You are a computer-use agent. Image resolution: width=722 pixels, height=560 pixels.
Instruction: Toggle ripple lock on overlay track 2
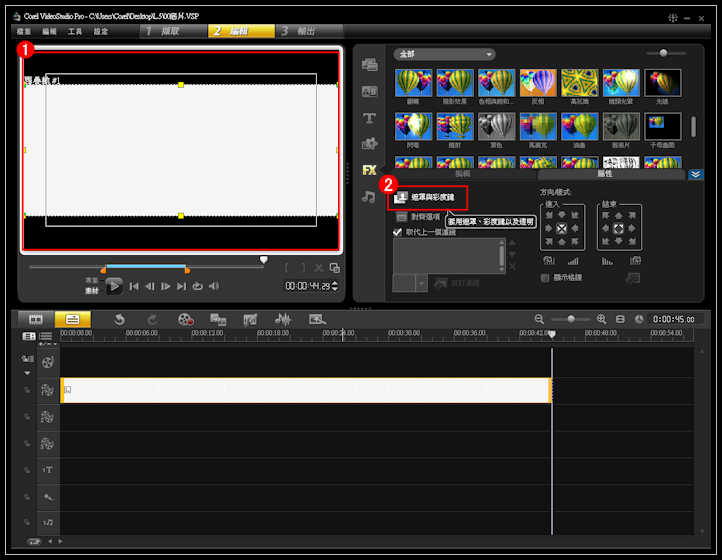(x=27, y=417)
